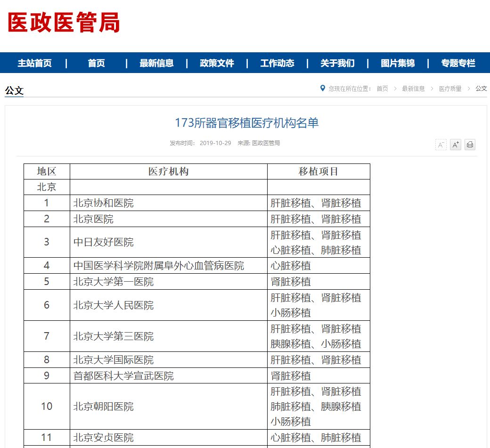Click source text 来源: 医政医管局
The width and height of the screenshot is (490, 448).
pos(259,143)
